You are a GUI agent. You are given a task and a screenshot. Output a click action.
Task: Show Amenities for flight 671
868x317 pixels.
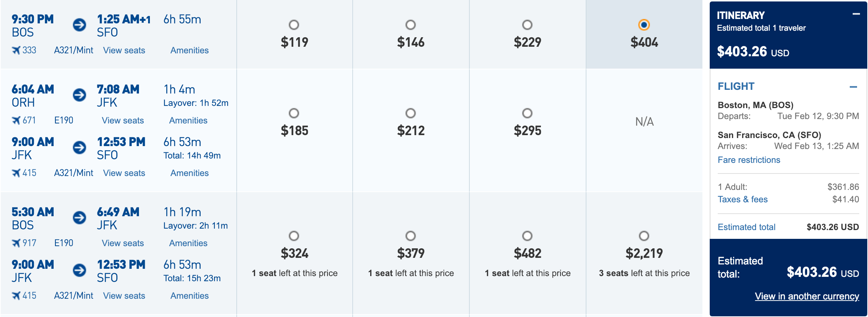188,121
